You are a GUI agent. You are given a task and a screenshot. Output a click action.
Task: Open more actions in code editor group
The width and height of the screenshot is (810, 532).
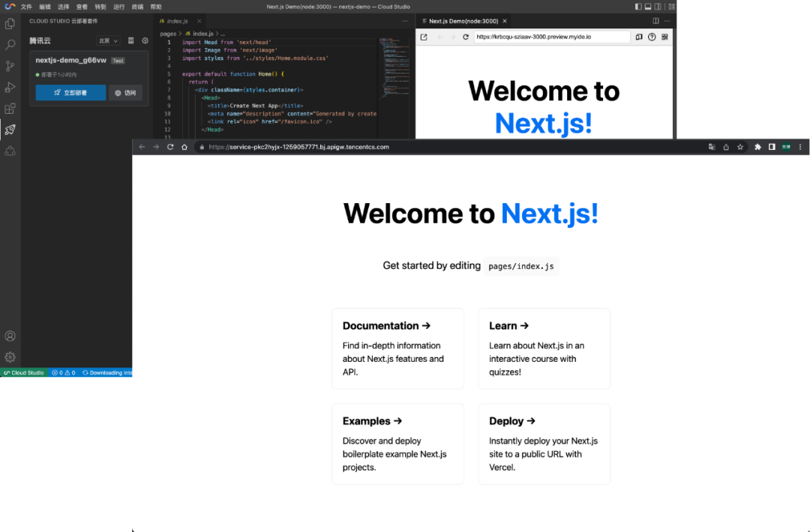405,21
